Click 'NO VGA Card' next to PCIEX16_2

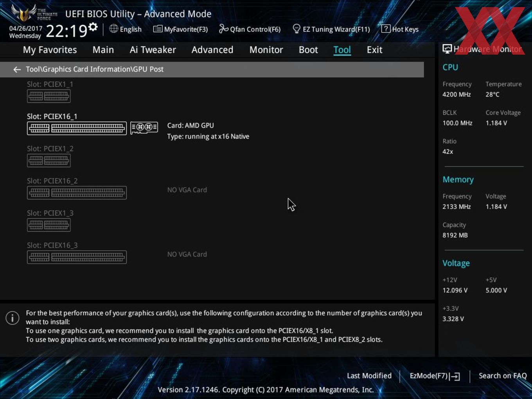[x=187, y=190]
